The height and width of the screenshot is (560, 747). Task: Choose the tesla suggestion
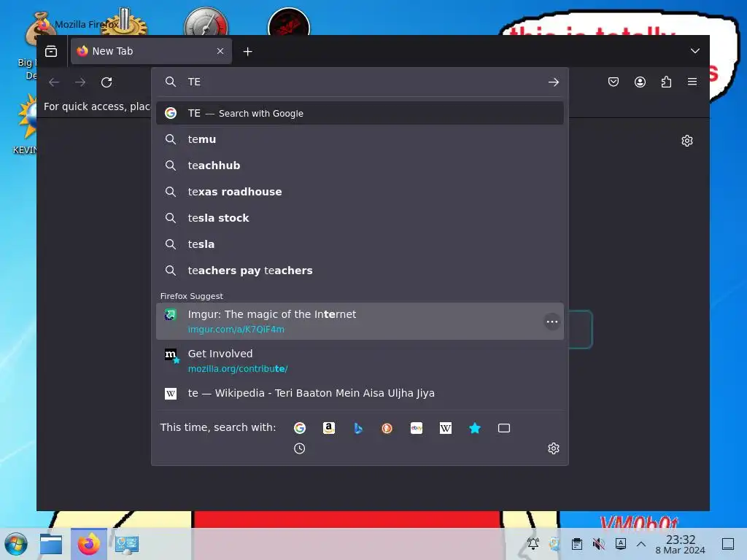(x=360, y=244)
